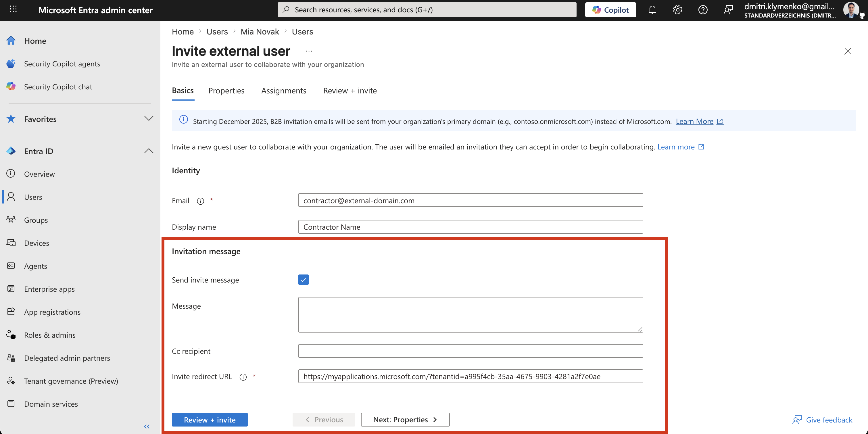Click the Next: Properties button

pyautogui.click(x=405, y=420)
